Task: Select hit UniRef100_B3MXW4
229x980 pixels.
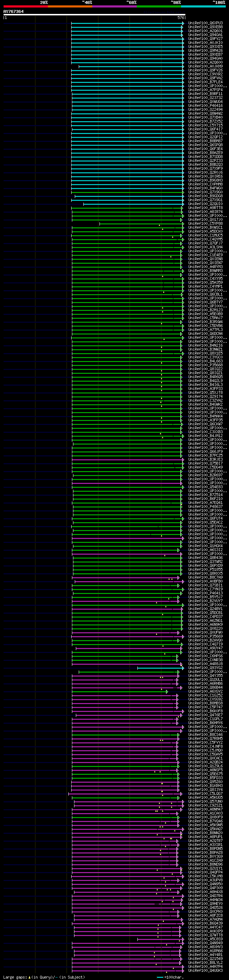Action: pyautogui.click(x=206, y=322)
